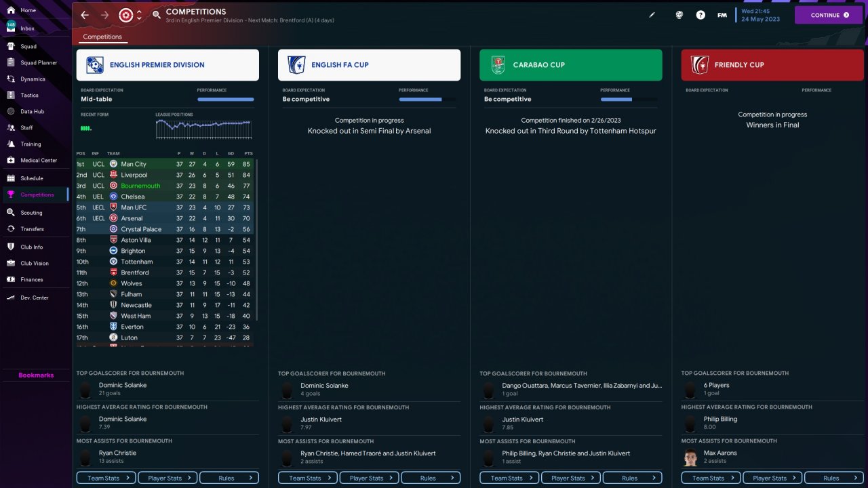Open the Medical Center

point(39,161)
